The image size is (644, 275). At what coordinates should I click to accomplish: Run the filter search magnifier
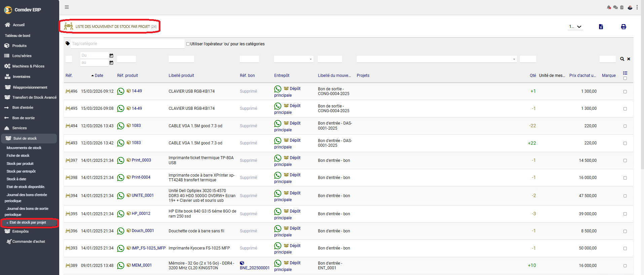pyautogui.click(x=622, y=59)
